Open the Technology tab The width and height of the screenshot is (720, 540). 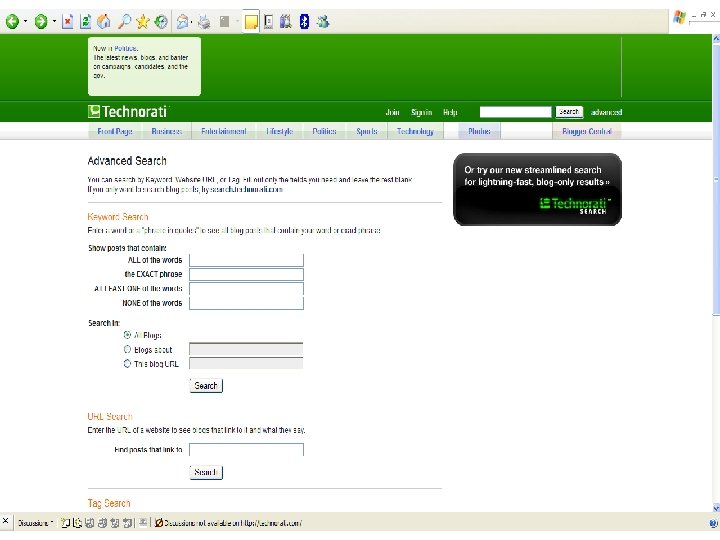[x=415, y=131]
